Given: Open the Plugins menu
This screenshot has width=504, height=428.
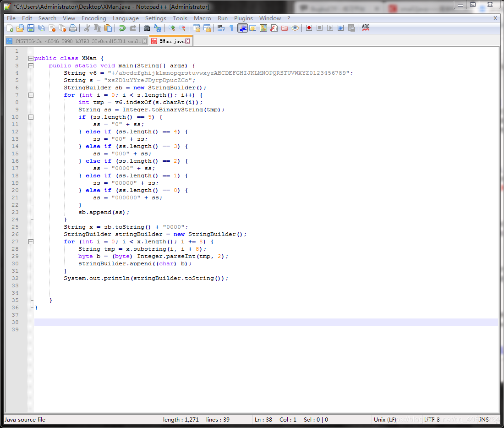Looking at the screenshot, I should point(243,18).
